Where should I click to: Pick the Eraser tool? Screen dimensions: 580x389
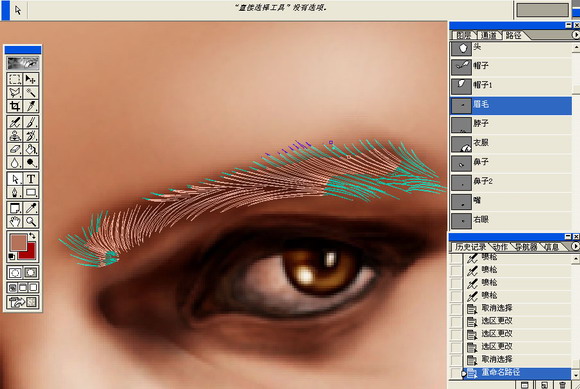(15, 149)
